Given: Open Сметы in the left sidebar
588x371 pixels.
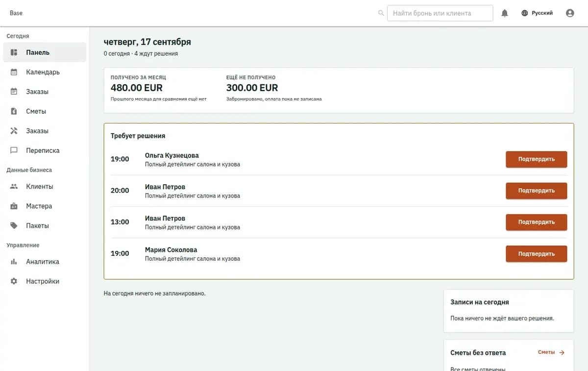Looking at the screenshot, I should (45, 111).
